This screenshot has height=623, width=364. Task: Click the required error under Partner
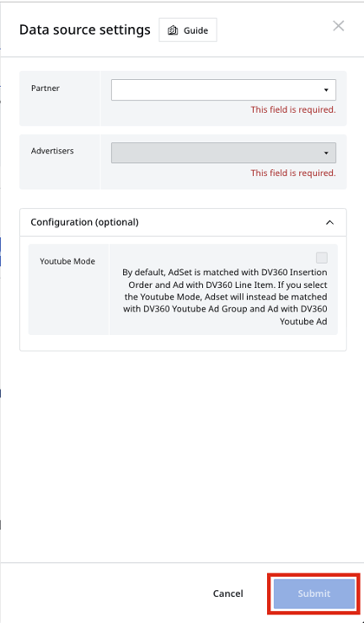(x=293, y=109)
